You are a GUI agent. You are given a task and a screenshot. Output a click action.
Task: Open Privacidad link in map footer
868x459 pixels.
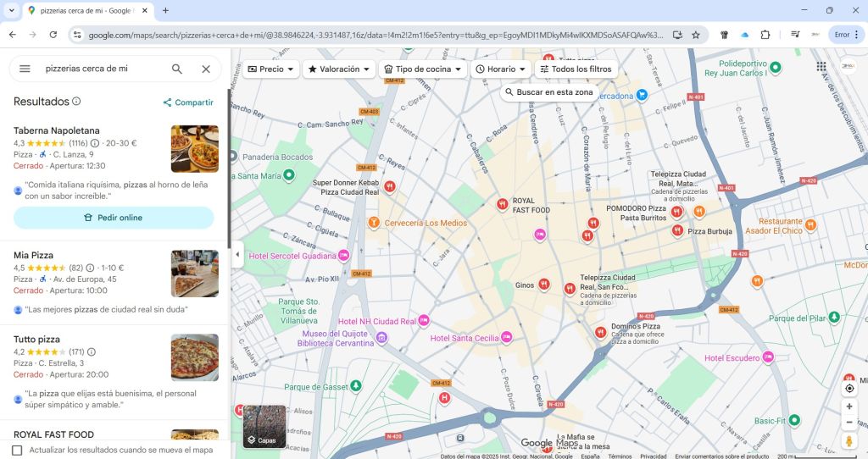click(x=654, y=456)
